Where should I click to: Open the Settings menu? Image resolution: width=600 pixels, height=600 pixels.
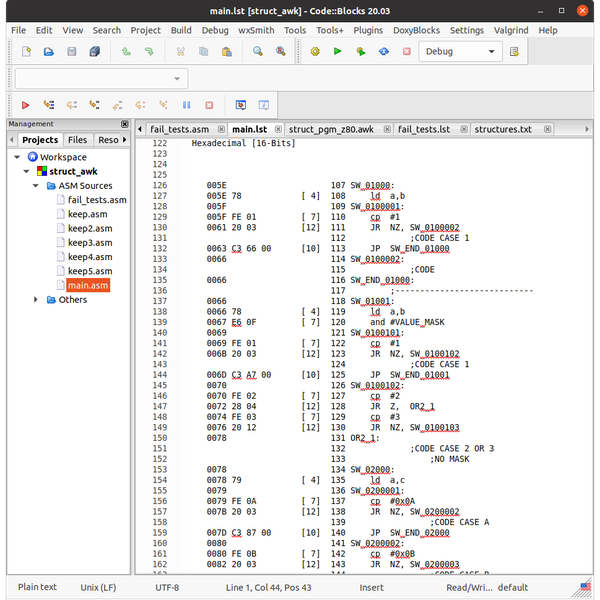[466, 30]
